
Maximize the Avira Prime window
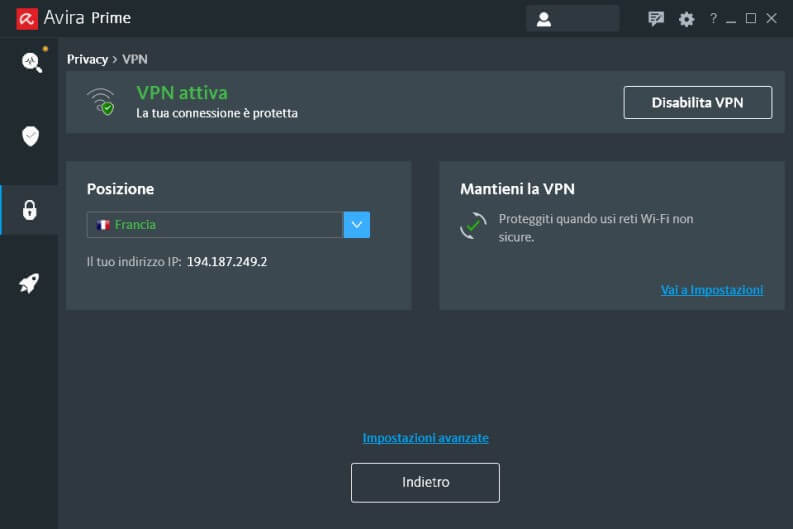tap(751, 19)
